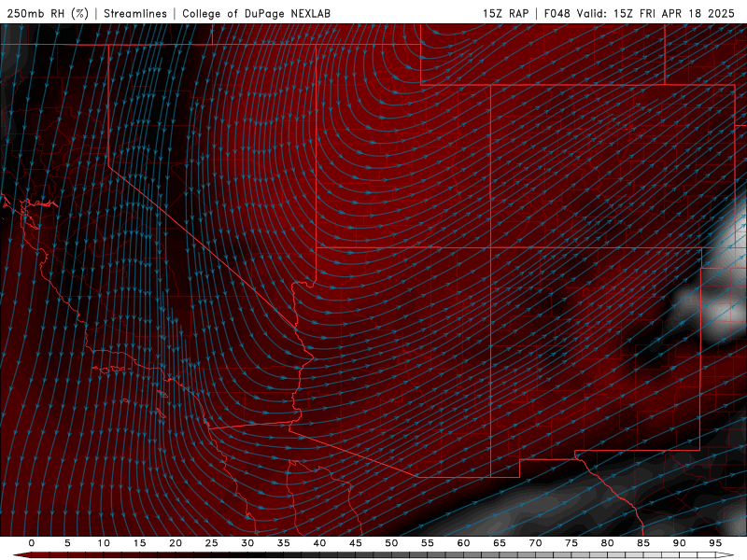
Task: Click the "250mb RH (%)" title text
Action: coord(48,13)
